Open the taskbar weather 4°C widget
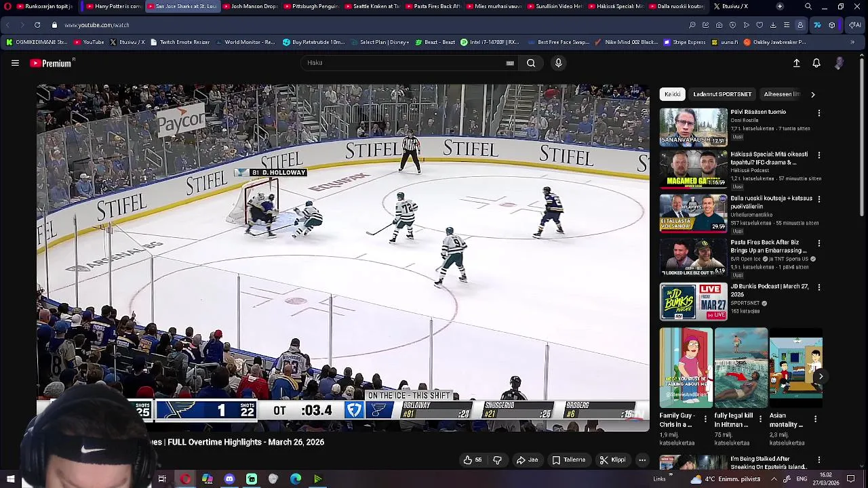Image resolution: width=868 pixels, height=488 pixels. pos(724,479)
